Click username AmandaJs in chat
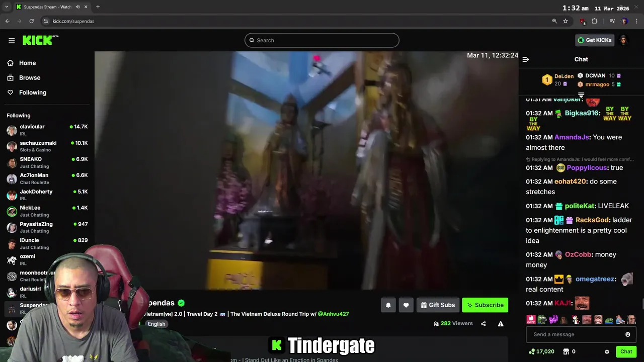Screen dimensions: 644x362 point(573,137)
